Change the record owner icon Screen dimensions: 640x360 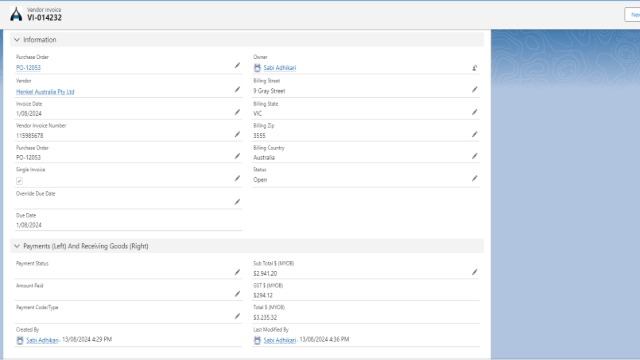coord(475,68)
